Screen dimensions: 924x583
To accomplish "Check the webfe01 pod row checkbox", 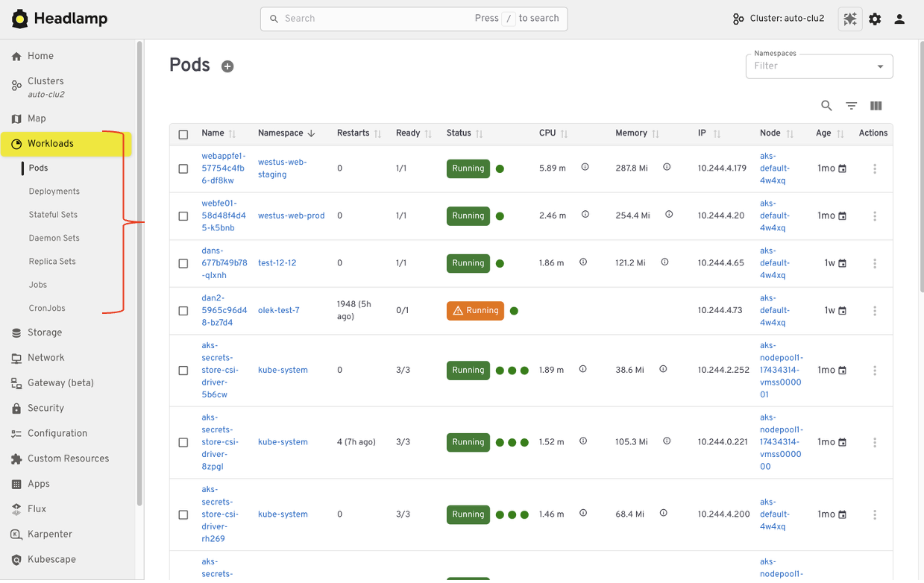I will pos(183,215).
